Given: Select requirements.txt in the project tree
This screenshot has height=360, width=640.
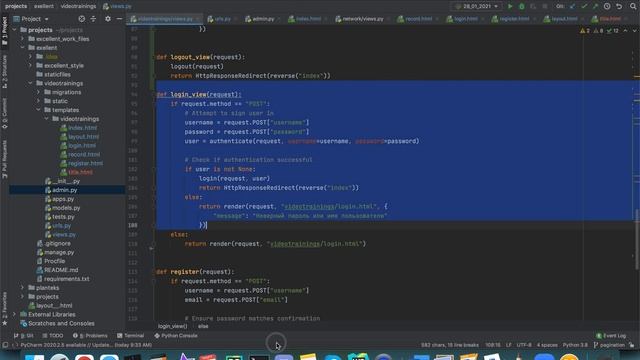Looking at the screenshot, I should (67, 279).
